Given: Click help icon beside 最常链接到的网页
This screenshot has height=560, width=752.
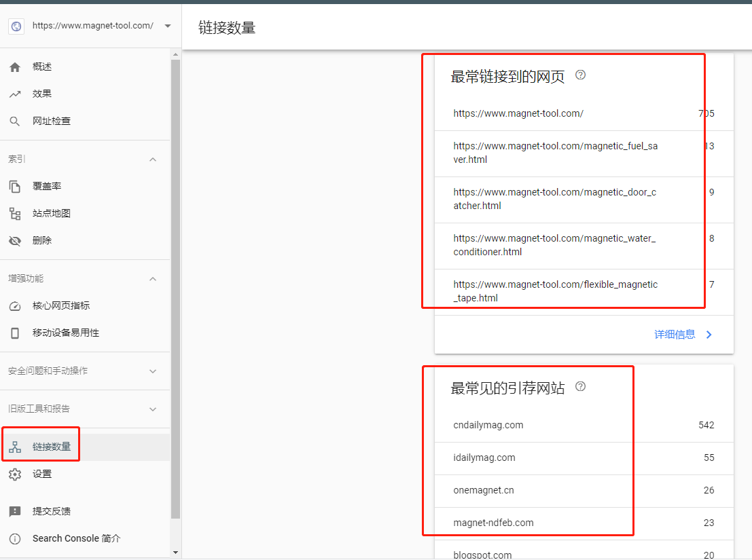Looking at the screenshot, I should 580,75.
